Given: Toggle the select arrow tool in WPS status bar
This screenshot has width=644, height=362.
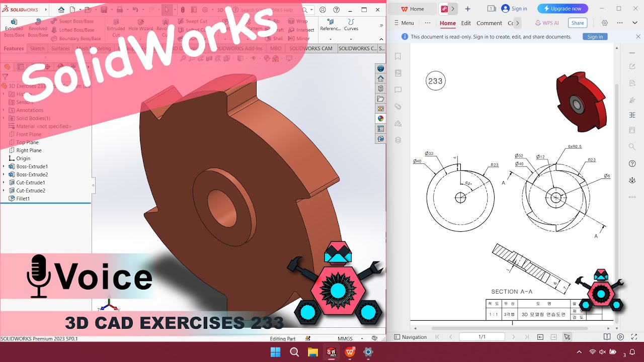Looking at the screenshot, I should [x=567, y=337].
